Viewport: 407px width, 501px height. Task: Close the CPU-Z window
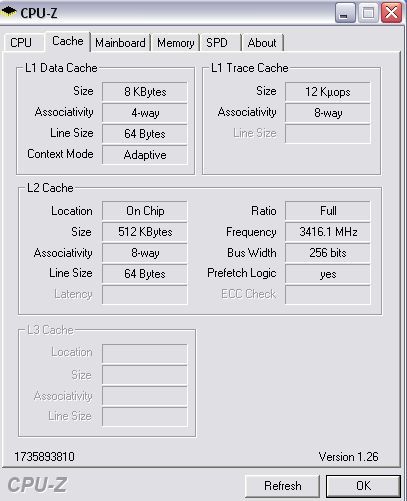pos(391,13)
